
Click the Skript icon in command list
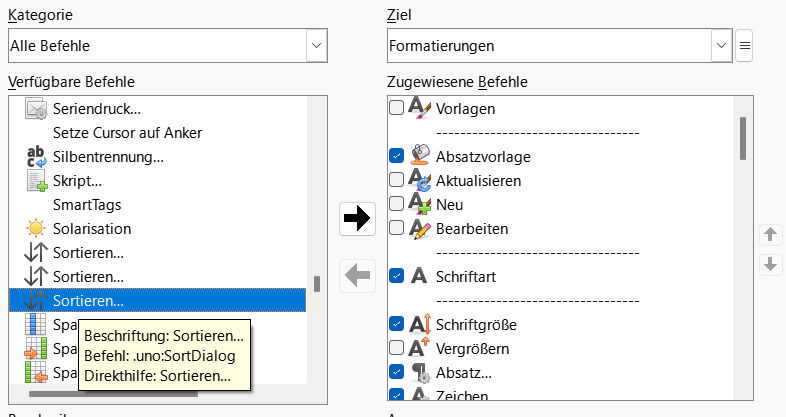(x=36, y=181)
